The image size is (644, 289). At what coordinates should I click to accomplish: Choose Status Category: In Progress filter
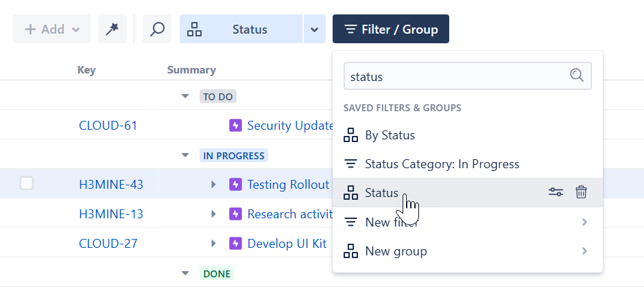(x=442, y=164)
